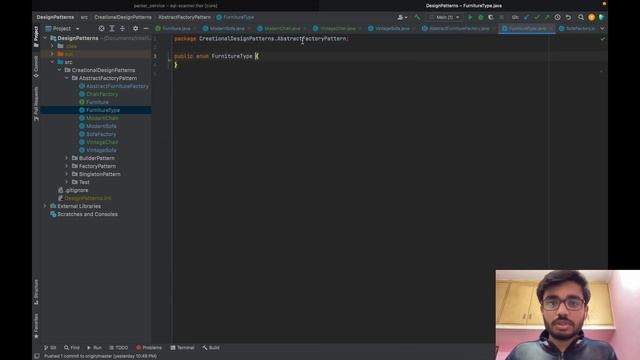Open the Git tool window
Image resolution: width=640 pixels, height=360 pixels.
click(x=50, y=348)
